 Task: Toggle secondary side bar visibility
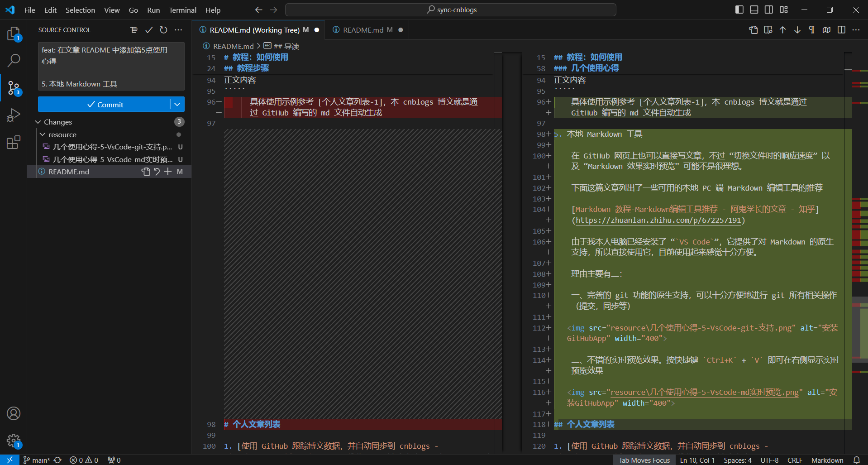pos(769,10)
